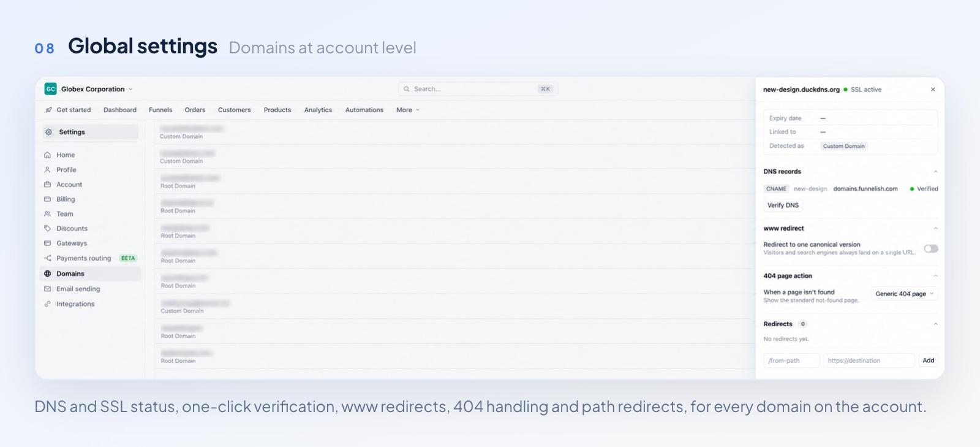The width and height of the screenshot is (980, 447).
Task: Click the Verify DNS button
Action: 783,205
